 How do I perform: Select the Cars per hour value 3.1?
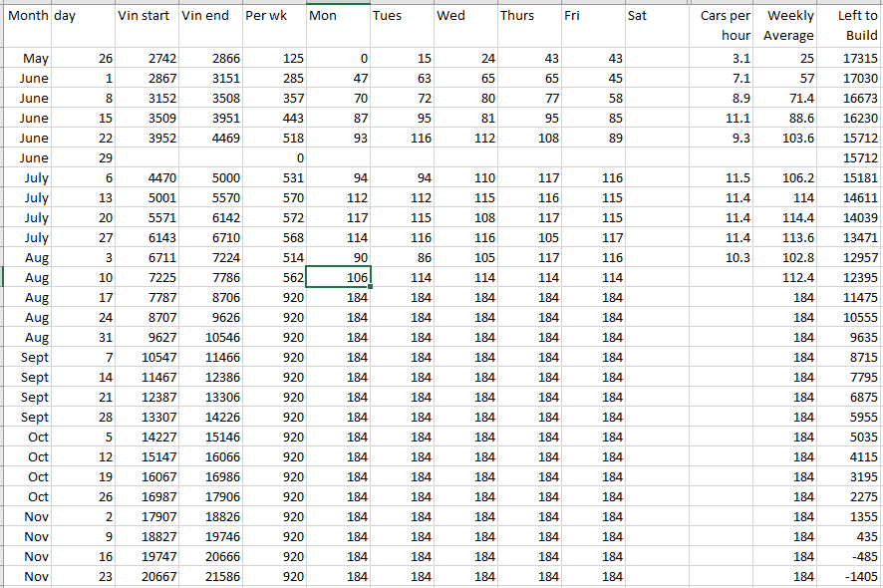click(x=724, y=59)
